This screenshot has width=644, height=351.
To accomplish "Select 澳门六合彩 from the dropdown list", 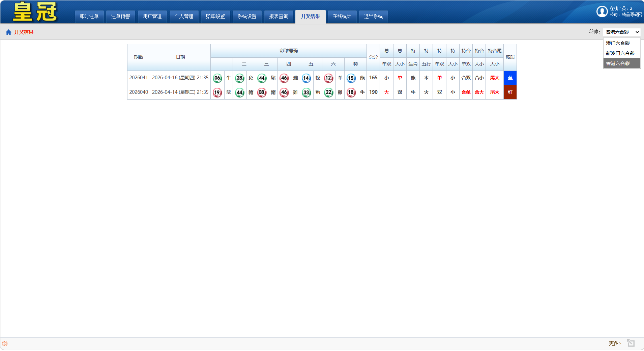I will click(618, 43).
